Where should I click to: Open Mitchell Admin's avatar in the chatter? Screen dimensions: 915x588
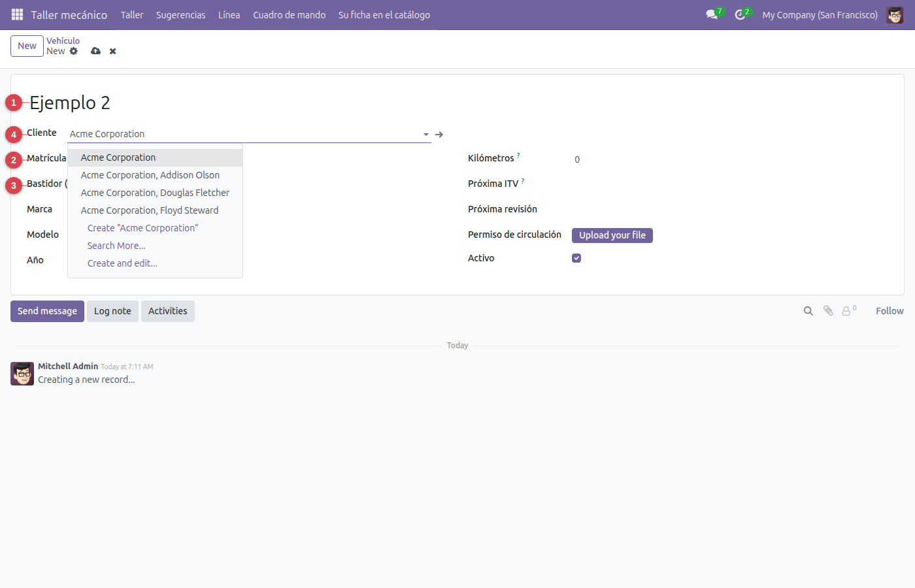point(22,374)
